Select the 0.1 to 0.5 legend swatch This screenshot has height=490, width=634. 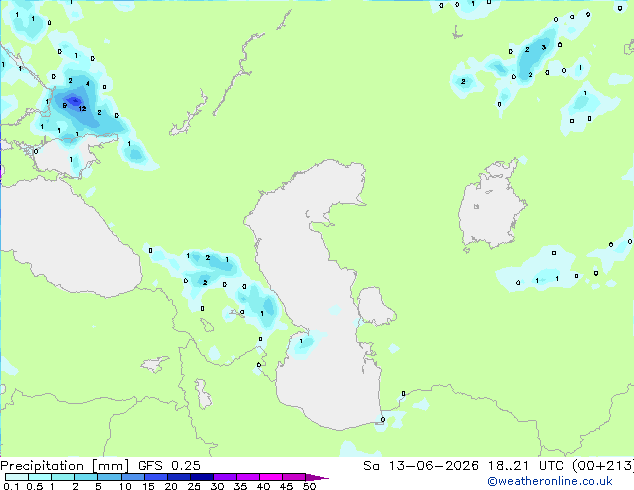(17, 477)
